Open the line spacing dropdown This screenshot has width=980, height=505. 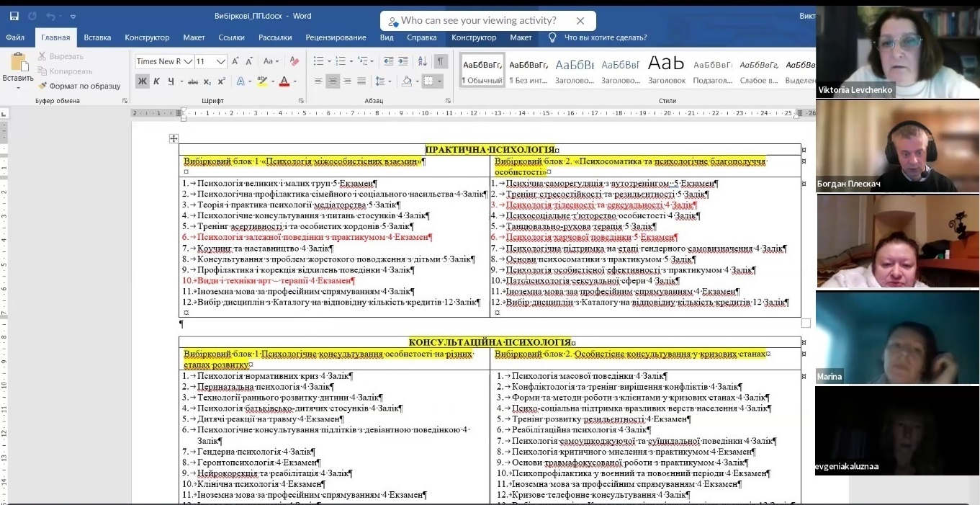[x=382, y=81]
